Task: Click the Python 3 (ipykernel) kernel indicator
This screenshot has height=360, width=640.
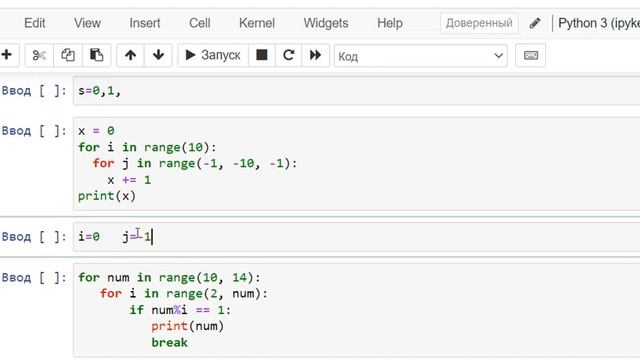Action: pyautogui.click(x=598, y=23)
